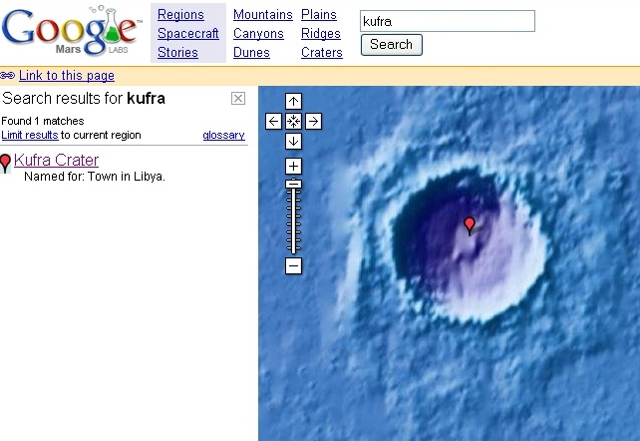Open the Spacecraft category

[x=188, y=33]
